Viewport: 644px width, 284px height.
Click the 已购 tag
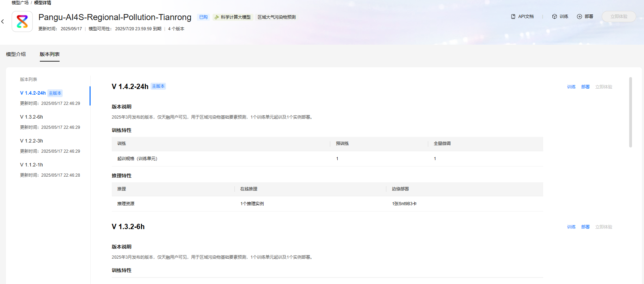tap(203, 17)
